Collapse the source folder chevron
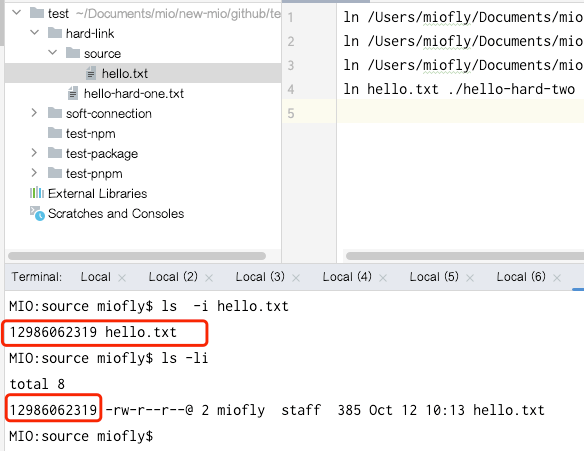 point(53,53)
